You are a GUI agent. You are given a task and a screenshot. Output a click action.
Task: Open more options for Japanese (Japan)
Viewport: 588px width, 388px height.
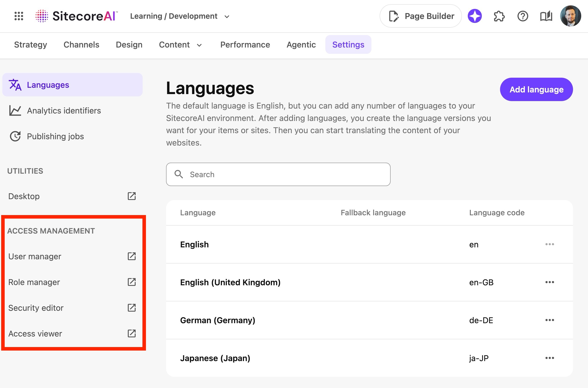pos(549,358)
